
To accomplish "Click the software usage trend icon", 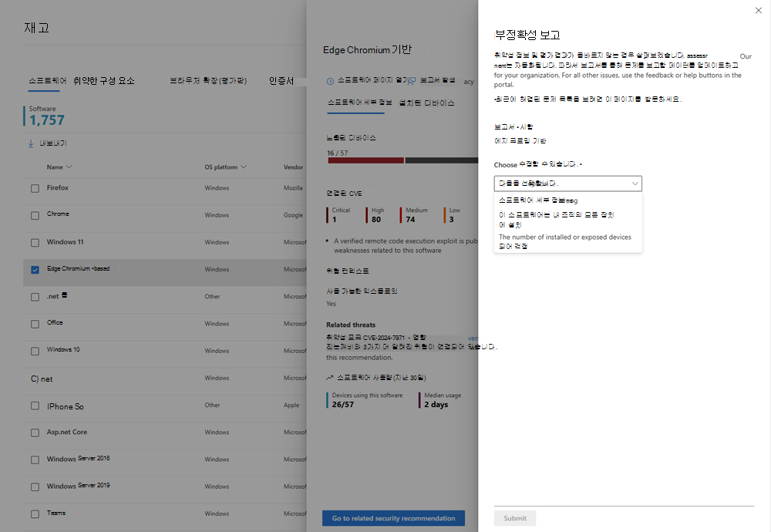I will [x=329, y=378].
